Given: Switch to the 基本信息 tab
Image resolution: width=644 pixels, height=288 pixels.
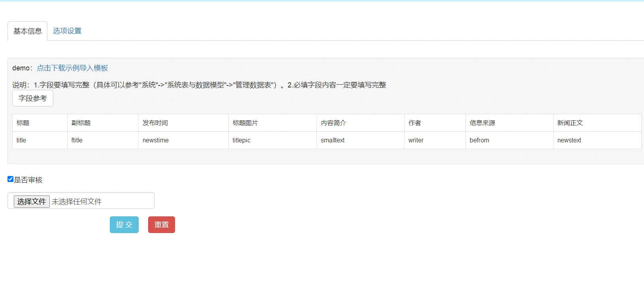Looking at the screenshot, I should (28, 31).
